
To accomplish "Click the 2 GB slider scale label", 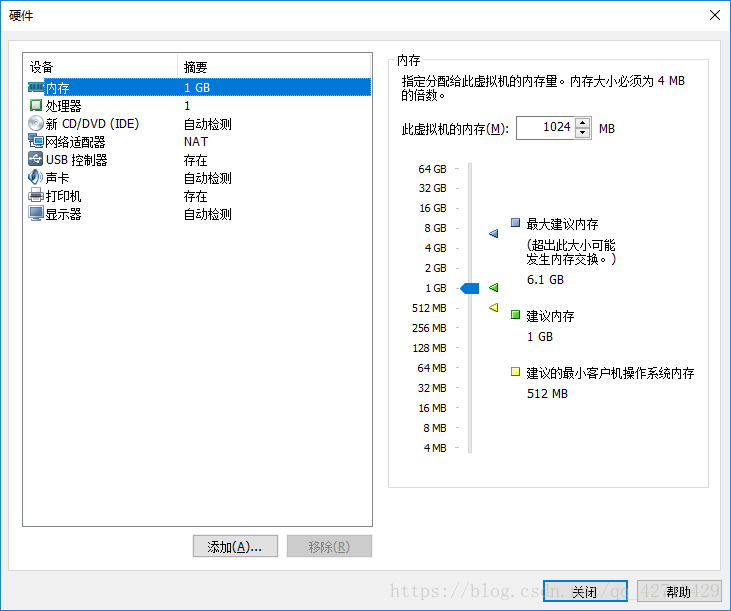I will point(435,268).
